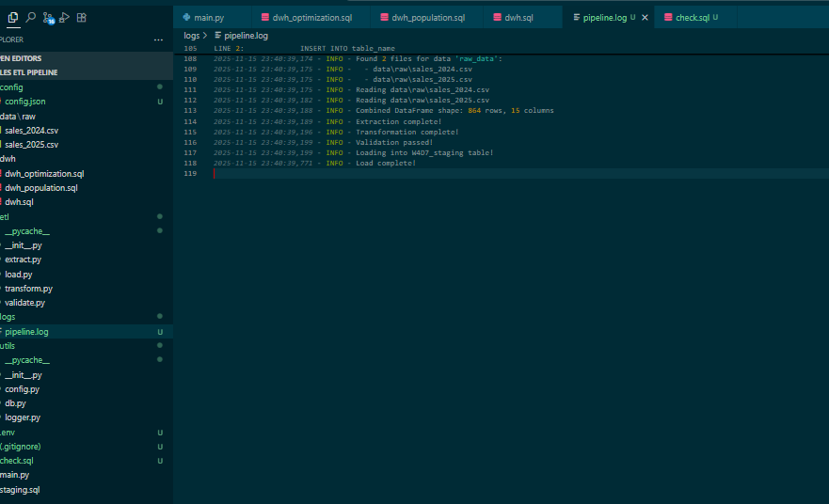Image resolution: width=829 pixels, height=504 pixels.
Task: Collapse the dwh folder
Action: [87, 159]
